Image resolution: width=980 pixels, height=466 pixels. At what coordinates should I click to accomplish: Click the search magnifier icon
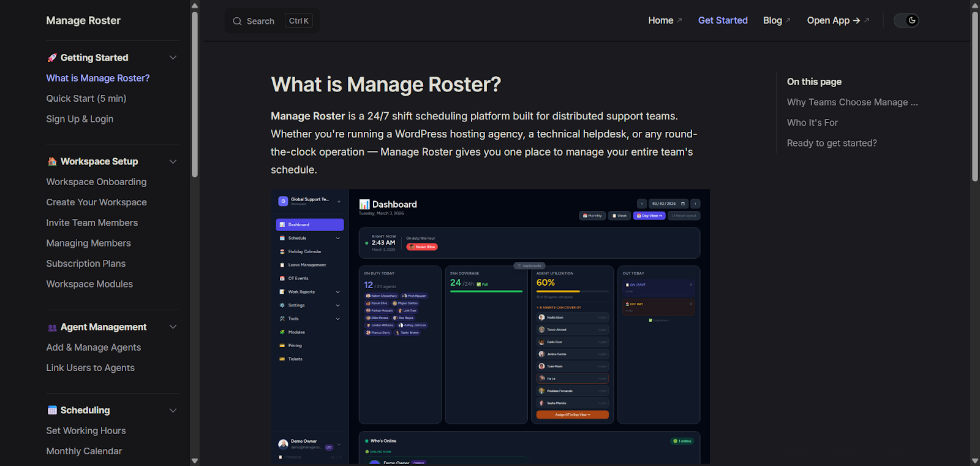[237, 21]
